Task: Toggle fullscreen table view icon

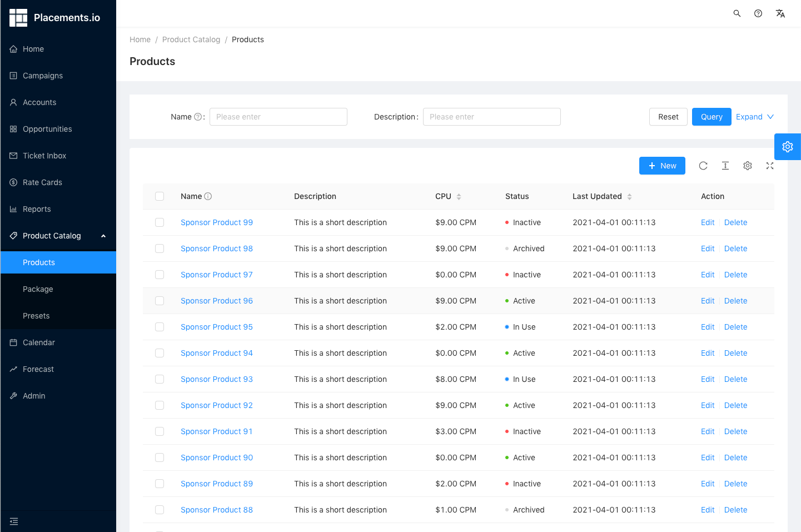Action: pos(769,166)
